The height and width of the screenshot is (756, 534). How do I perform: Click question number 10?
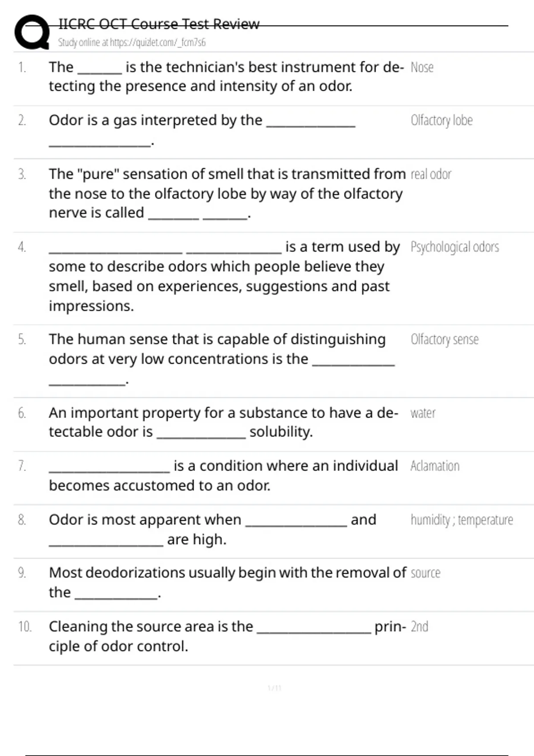(x=24, y=627)
